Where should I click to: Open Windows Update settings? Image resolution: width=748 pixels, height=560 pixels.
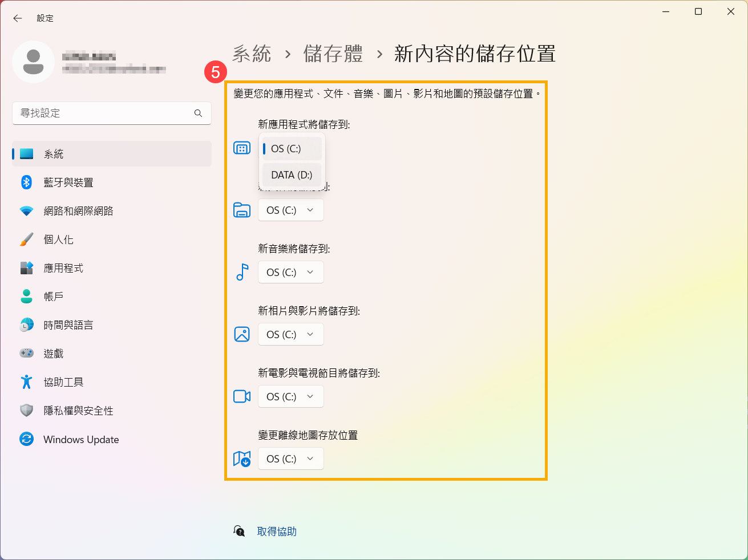112,439
